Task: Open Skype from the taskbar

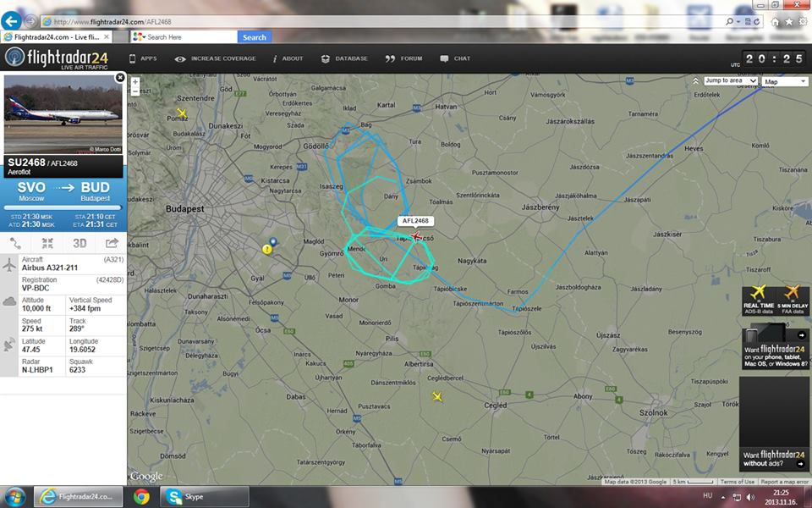Action: point(204,496)
